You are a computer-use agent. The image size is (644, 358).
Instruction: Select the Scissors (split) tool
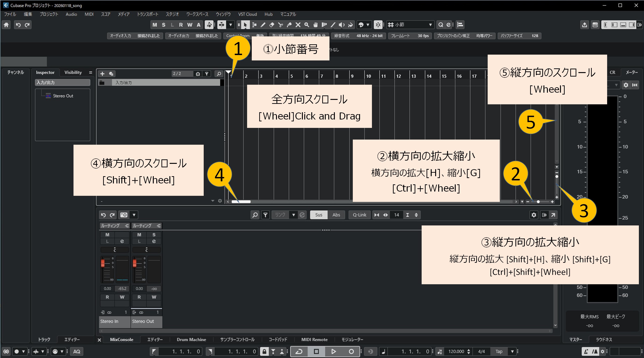(x=281, y=25)
